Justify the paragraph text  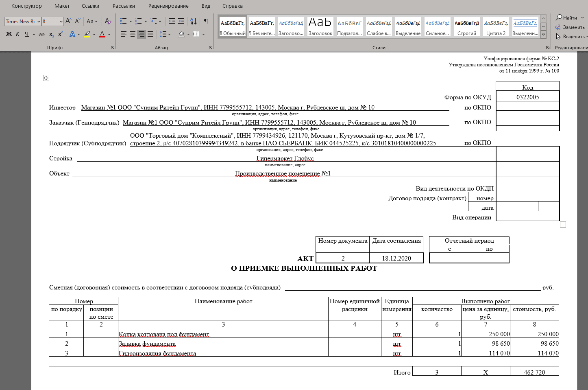click(x=150, y=34)
